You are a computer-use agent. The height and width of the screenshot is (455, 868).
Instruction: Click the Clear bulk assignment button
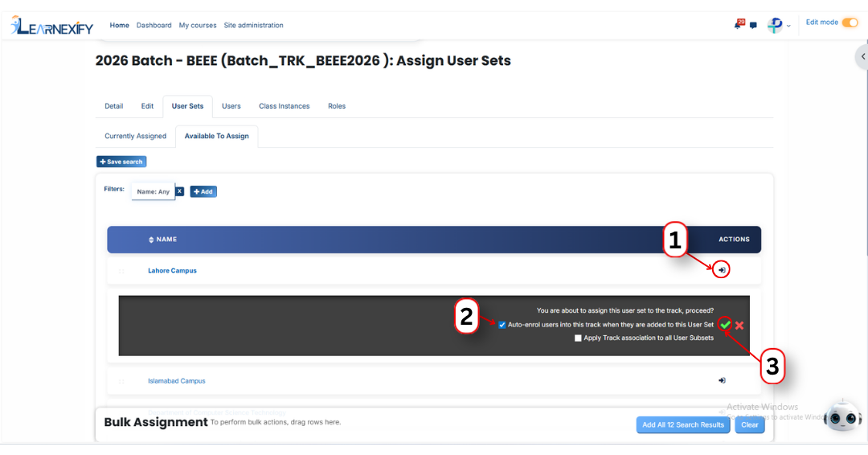point(750,425)
